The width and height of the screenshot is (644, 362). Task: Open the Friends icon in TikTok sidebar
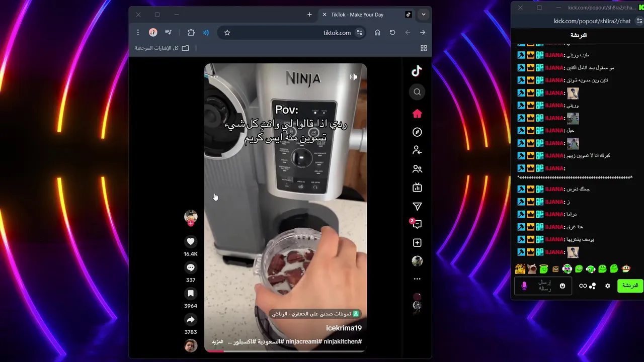coord(417,169)
